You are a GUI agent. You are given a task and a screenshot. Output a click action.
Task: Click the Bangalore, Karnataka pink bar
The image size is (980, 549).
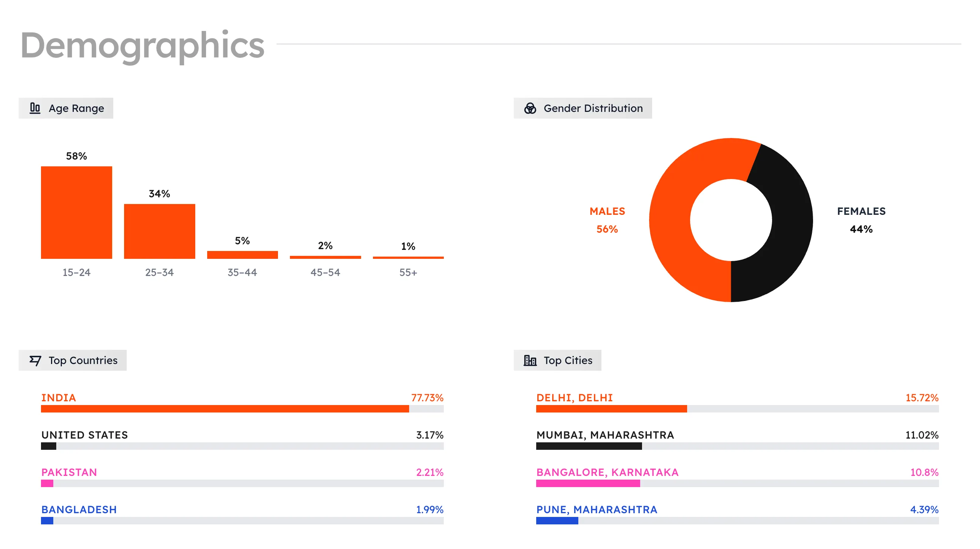[588, 483]
